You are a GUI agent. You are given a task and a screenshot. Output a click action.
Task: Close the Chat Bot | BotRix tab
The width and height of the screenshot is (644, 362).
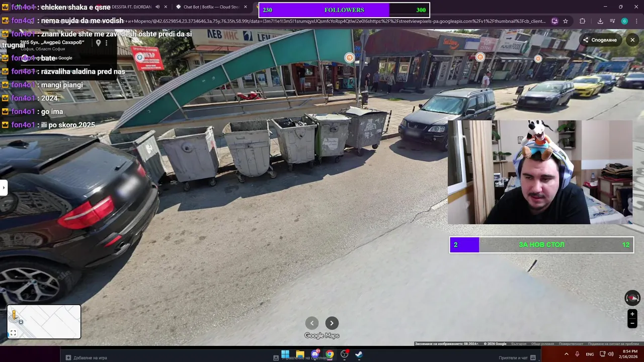(x=246, y=7)
